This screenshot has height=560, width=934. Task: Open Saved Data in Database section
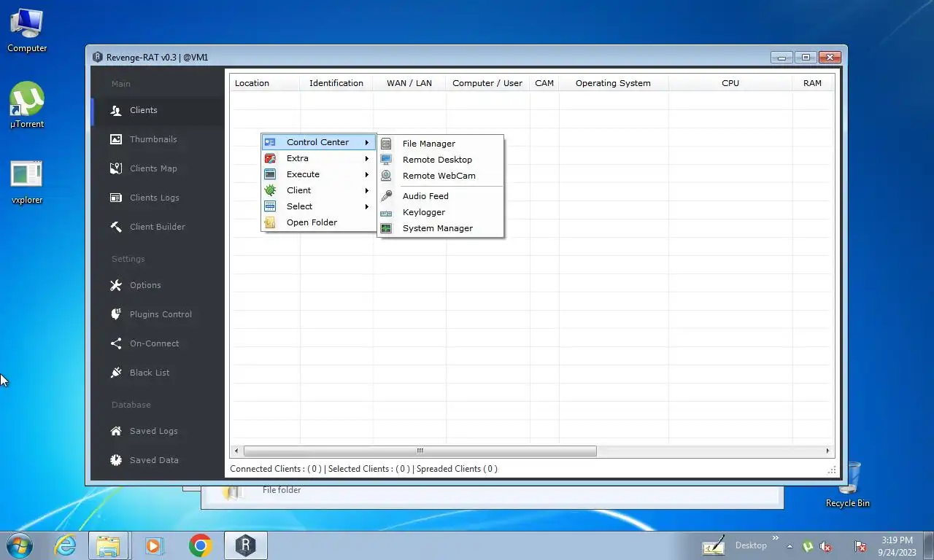coord(158,460)
